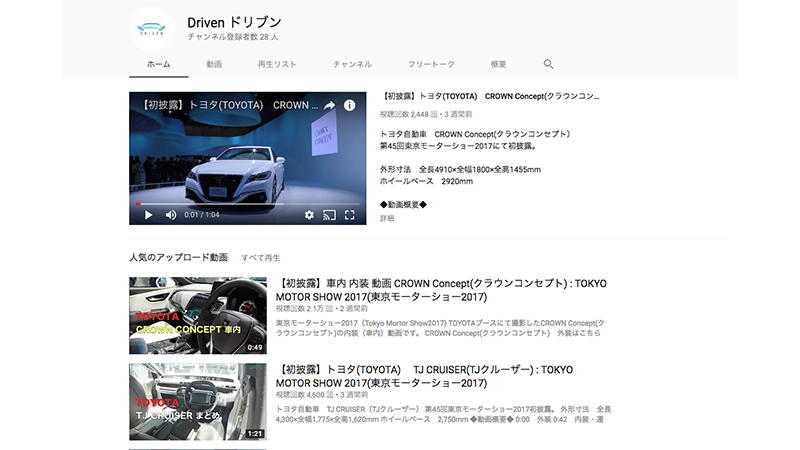The image size is (800, 450).
Task: Click 人気のアップロード動画 section heading
Action: [x=178, y=258]
